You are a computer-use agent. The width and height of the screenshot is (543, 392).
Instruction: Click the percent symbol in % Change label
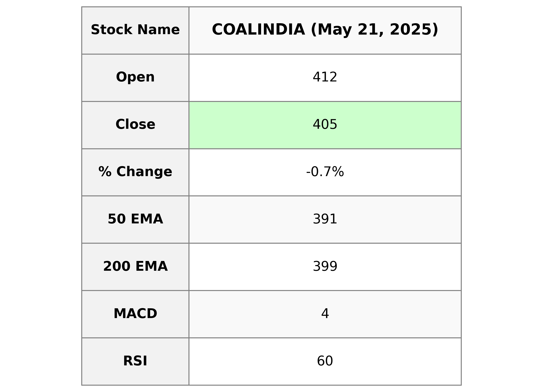coord(105,172)
